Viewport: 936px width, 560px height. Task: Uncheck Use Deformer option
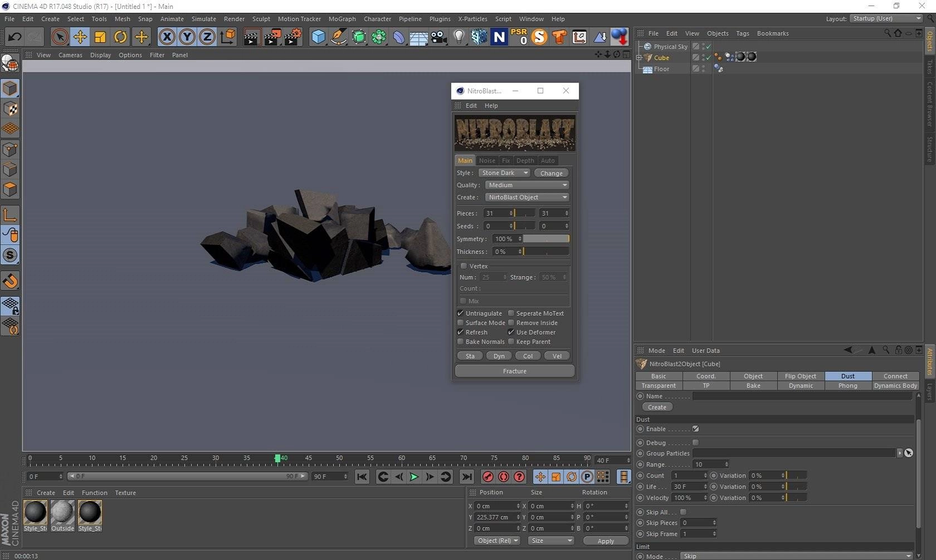tap(511, 332)
